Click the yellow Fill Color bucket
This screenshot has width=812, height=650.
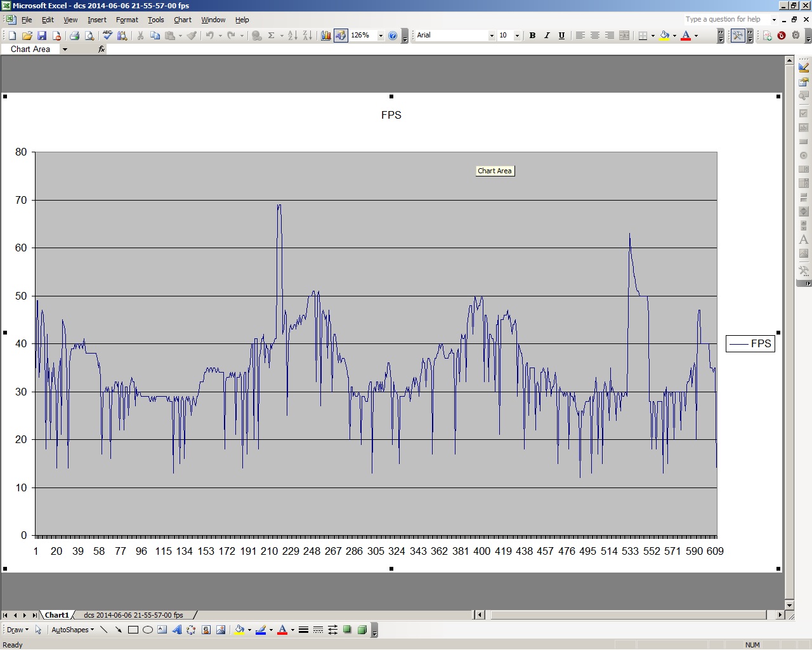point(239,630)
